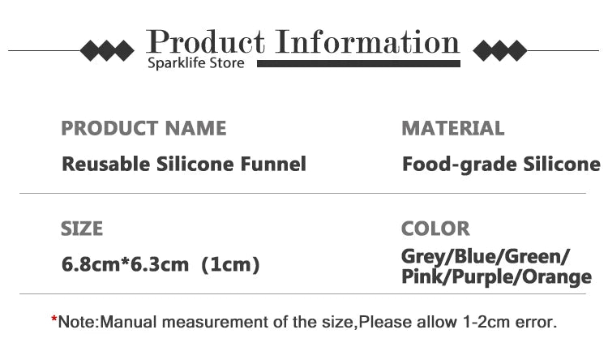The width and height of the screenshot is (608, 364).
Task: Click the horizontal divider below product name
Action: [303, 193]
